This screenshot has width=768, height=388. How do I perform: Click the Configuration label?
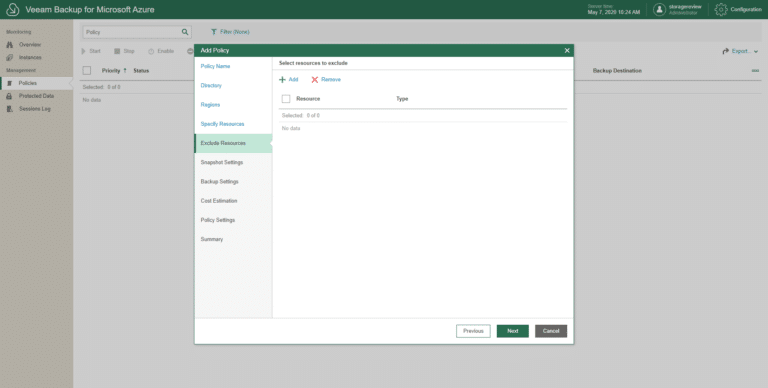(746, 9)
